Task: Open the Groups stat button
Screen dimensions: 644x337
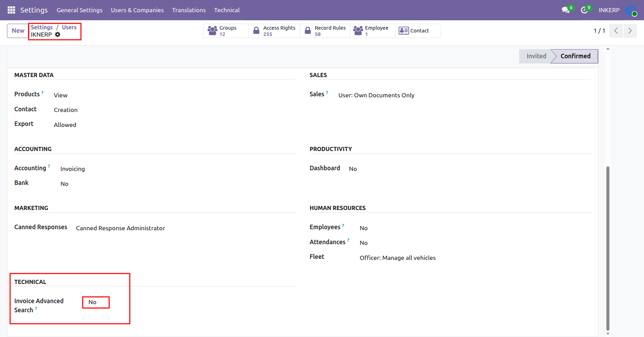Action: [x=226, y=31]
